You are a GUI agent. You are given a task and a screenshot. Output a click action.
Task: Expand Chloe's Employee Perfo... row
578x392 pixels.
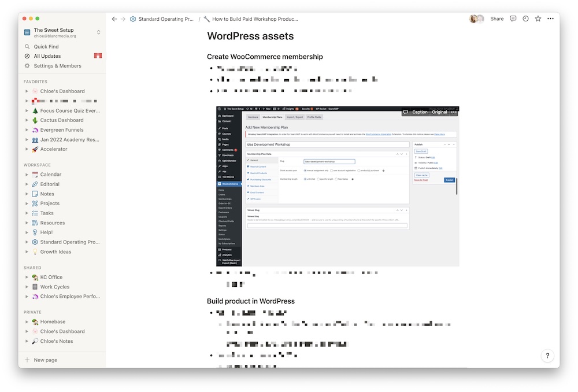click(27, 297)
